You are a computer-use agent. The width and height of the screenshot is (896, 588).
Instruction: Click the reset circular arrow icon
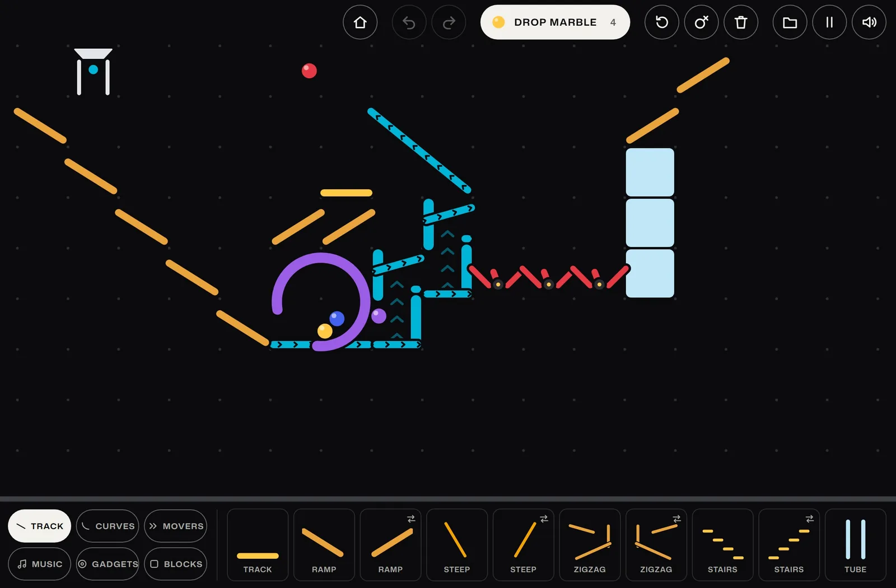pos(662,22)
